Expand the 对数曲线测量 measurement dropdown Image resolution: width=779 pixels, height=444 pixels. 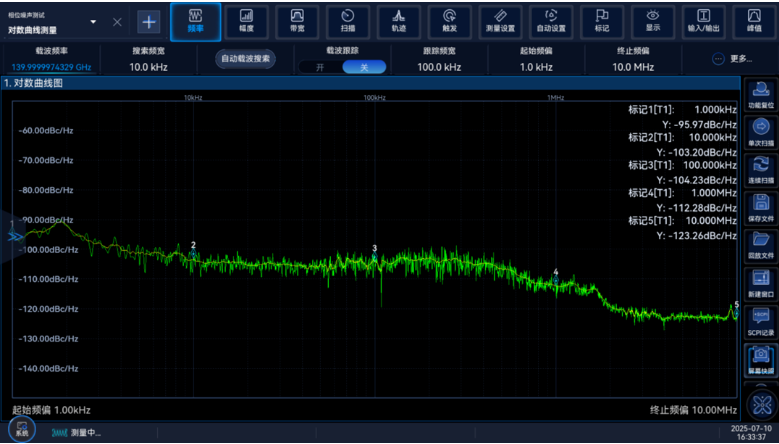[x=94, y=22]
